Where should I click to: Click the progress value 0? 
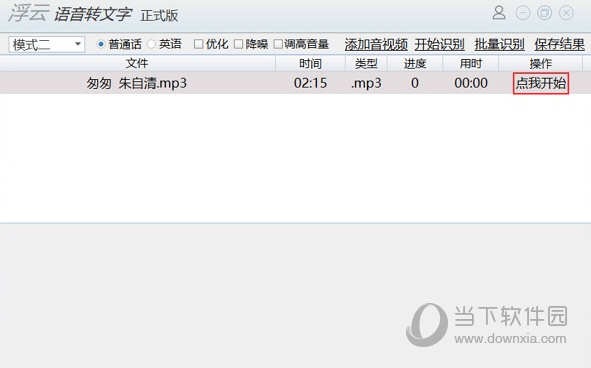(415, 83)
